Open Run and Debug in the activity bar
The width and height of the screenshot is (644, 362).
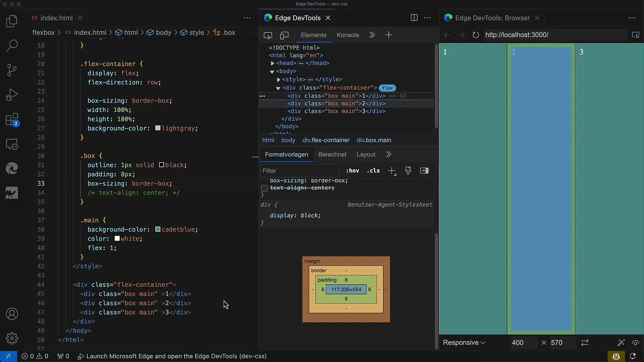click(x=12, y=95)
